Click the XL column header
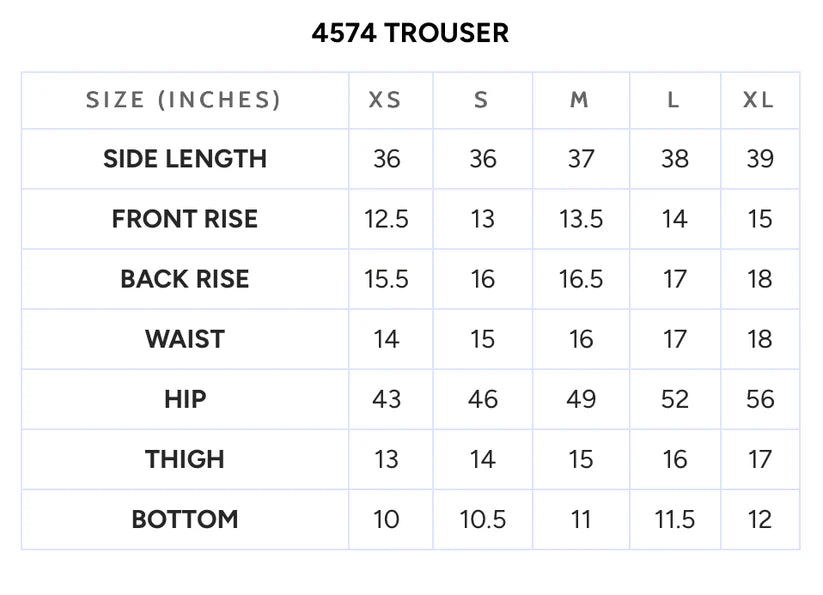 (x=758, y=100)
